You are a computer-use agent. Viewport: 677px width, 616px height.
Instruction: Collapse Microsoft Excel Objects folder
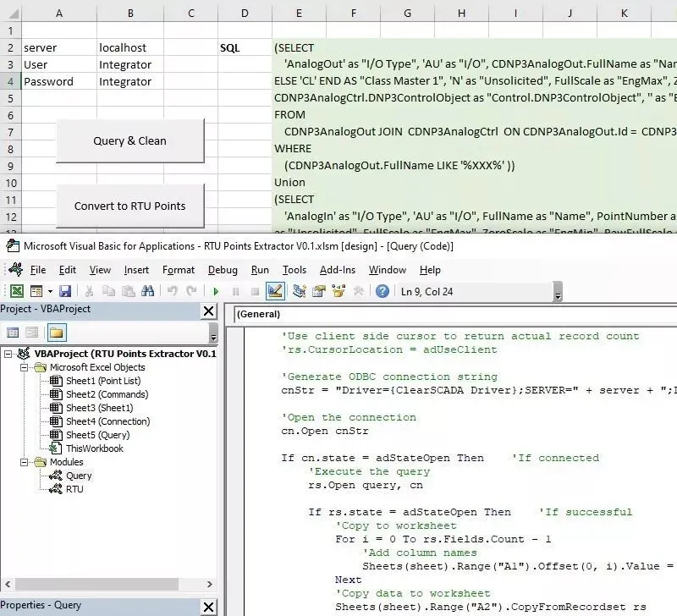(25, 368)
